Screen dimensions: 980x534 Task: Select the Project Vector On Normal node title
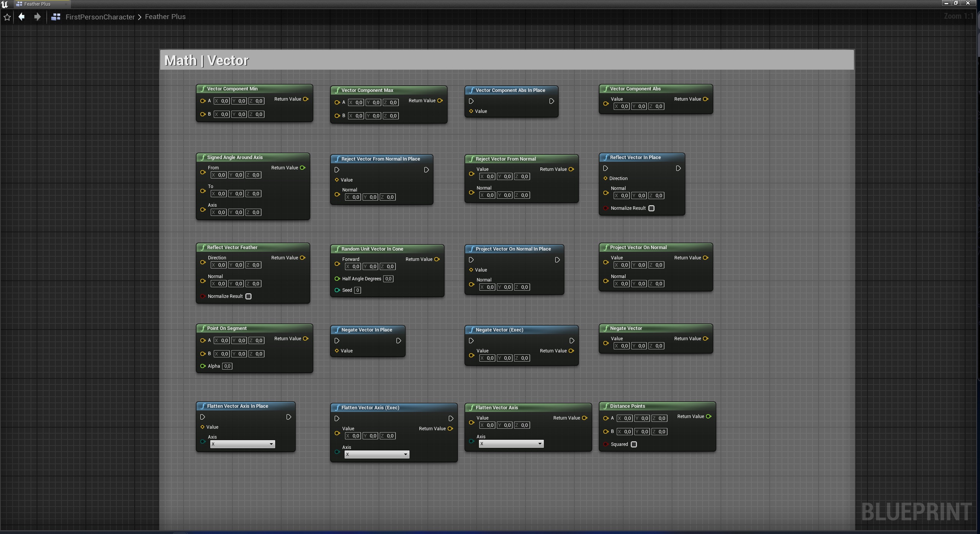click(638, 247)
